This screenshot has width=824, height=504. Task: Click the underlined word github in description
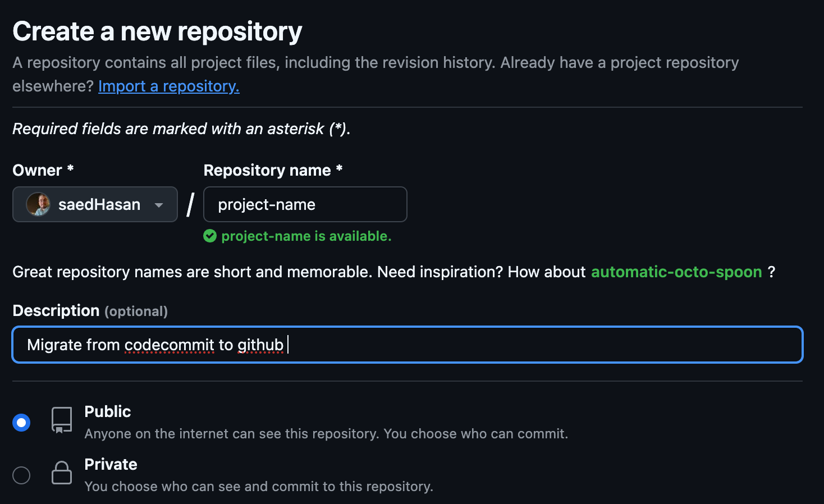[x=260, y=345]
